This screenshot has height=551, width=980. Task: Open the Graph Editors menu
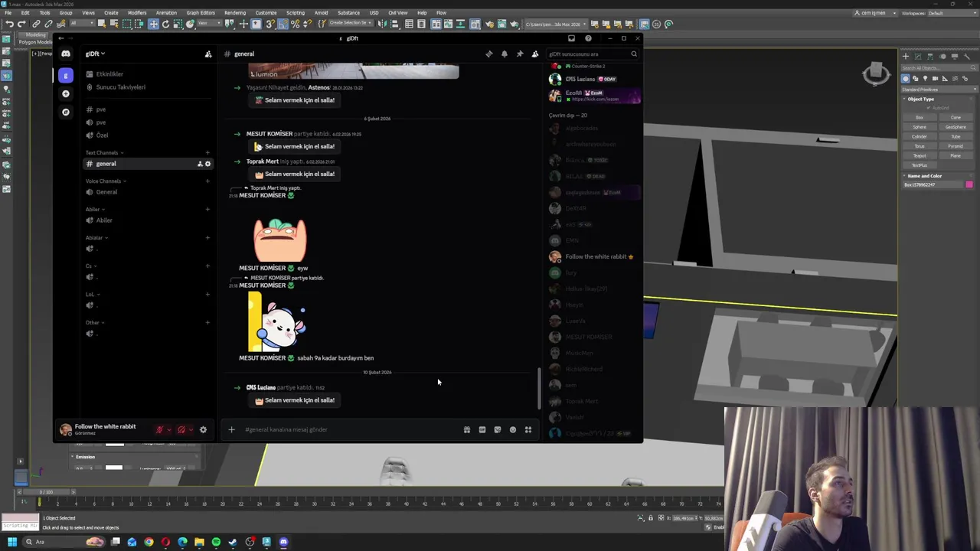point(201,13)
